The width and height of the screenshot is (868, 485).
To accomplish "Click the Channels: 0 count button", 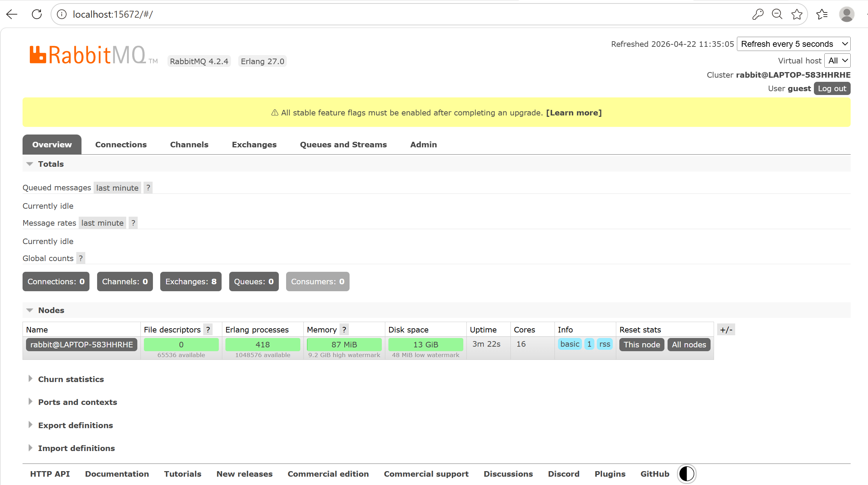I will click(125, 282).
